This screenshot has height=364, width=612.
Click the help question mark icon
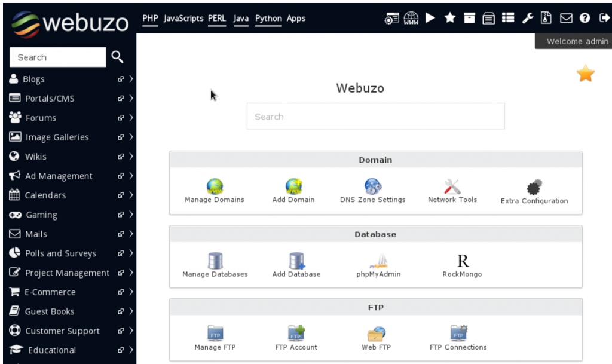585,18
